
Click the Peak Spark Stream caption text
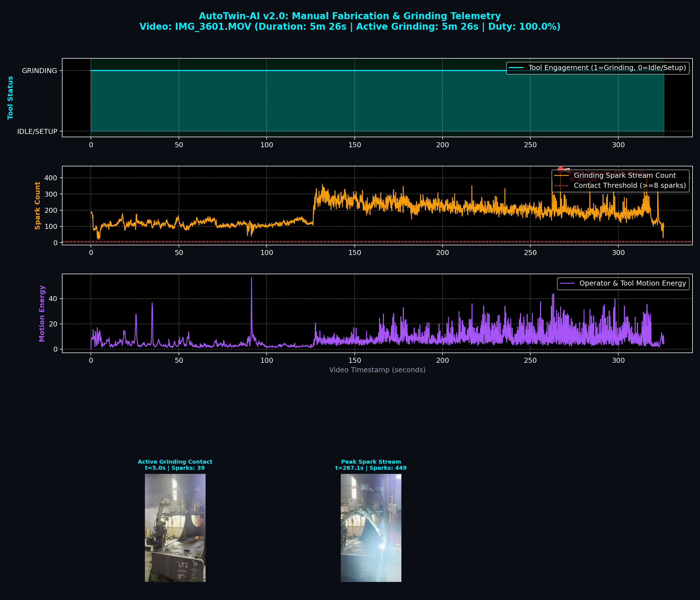tap(371, 465)
